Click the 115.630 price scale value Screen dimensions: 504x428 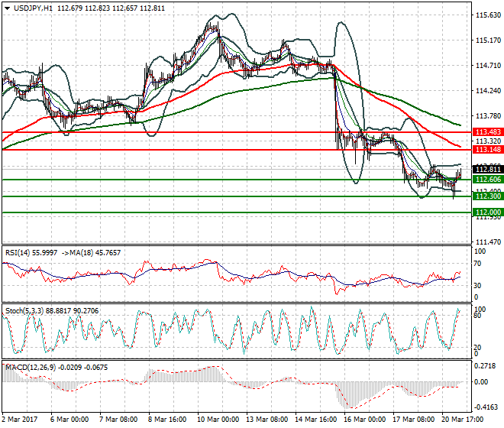tap(488, 15)
